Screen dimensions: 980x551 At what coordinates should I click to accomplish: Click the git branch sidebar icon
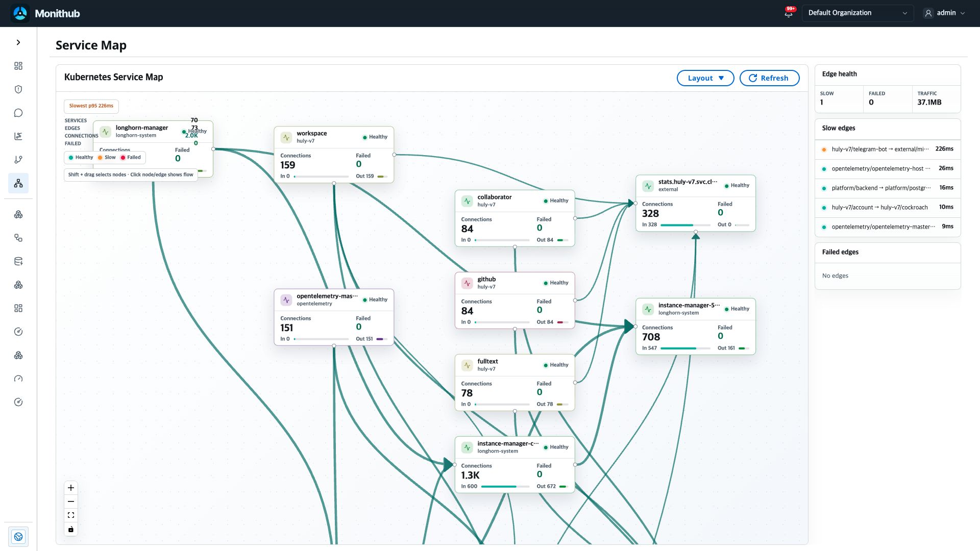point(18,160)
